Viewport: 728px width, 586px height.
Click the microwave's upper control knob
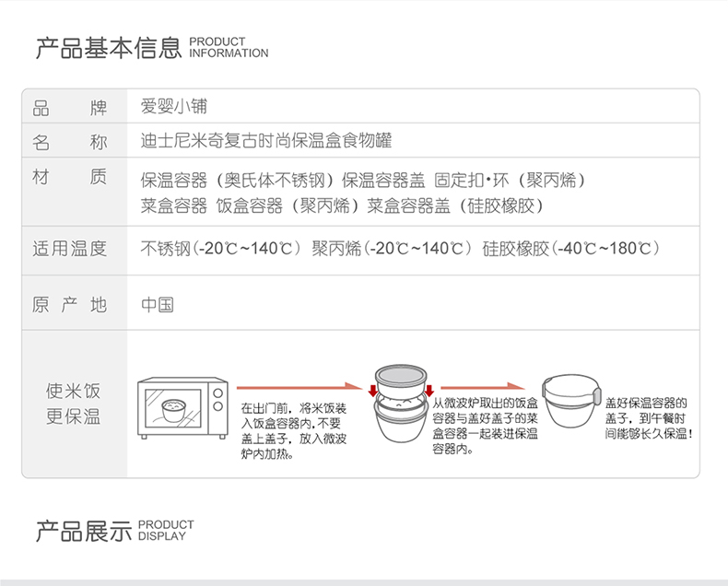217,391
